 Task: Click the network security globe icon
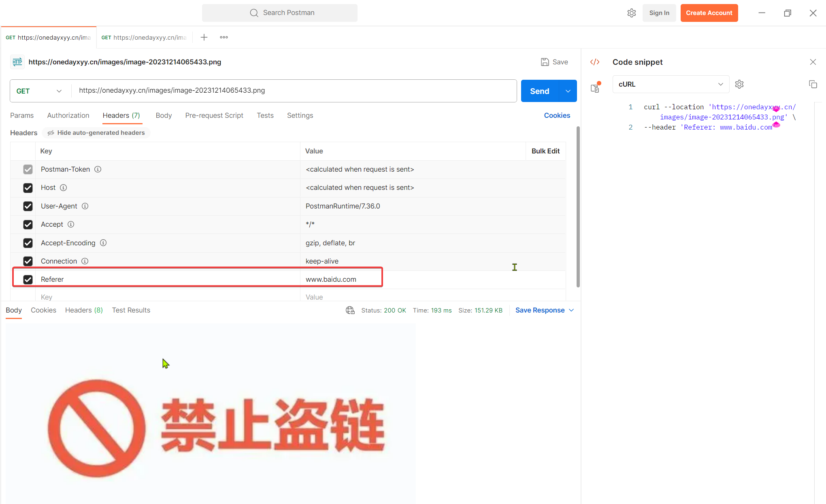350,310
